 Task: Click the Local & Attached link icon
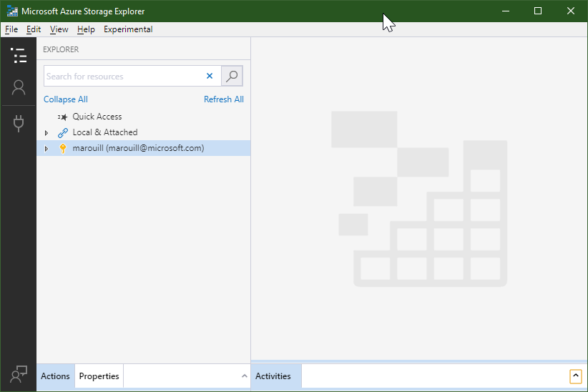pyautogui.click(x=63, y=133)
